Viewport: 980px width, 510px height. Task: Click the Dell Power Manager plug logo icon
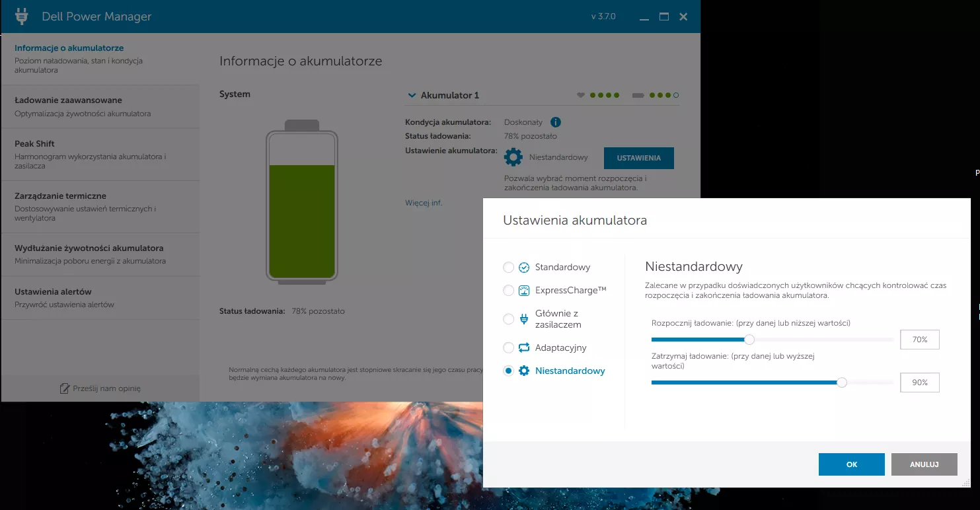tap(22, 16)
